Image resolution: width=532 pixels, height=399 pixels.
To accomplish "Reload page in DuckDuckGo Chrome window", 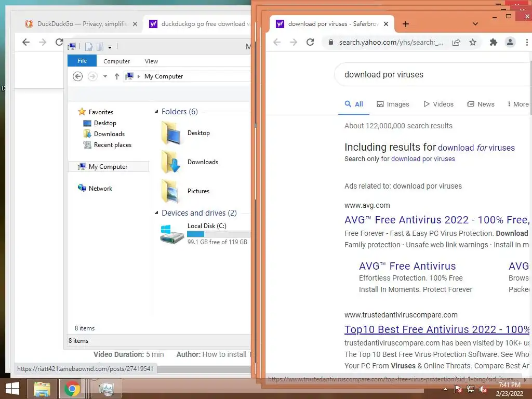I will point(59,42).
